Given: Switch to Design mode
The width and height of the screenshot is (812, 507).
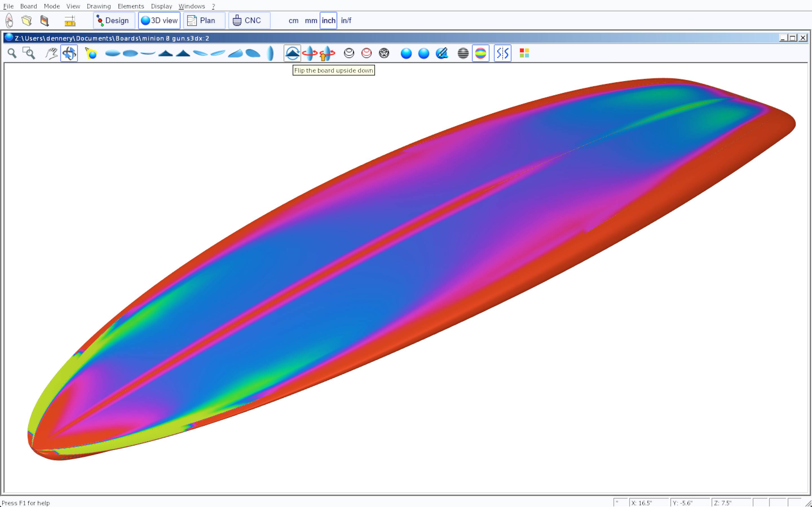Looking at the screenshot, I should coord(114,21).
